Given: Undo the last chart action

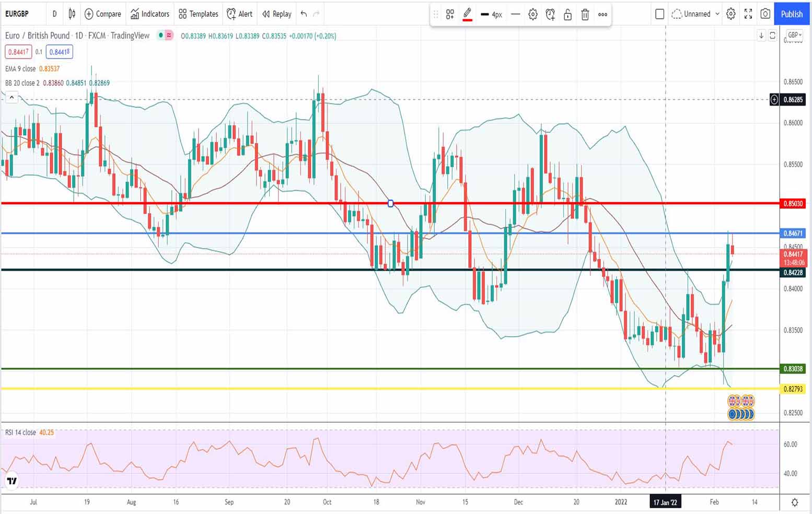Looking at the screenshot, I should click(x=304, y=14).
